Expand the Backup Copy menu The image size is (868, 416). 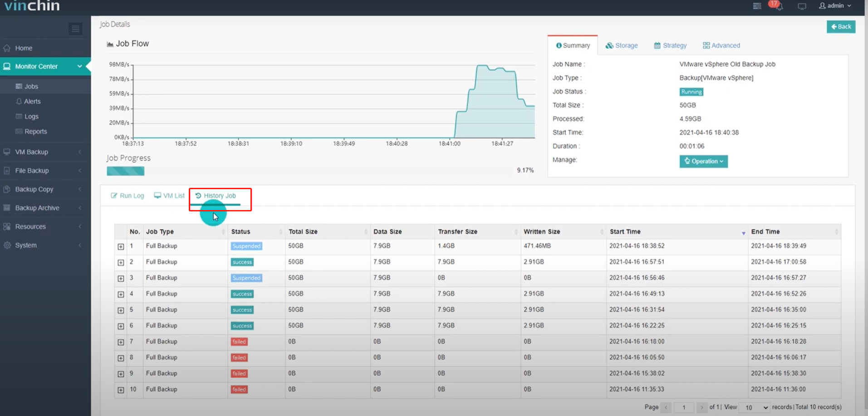[x=45, y=189]
